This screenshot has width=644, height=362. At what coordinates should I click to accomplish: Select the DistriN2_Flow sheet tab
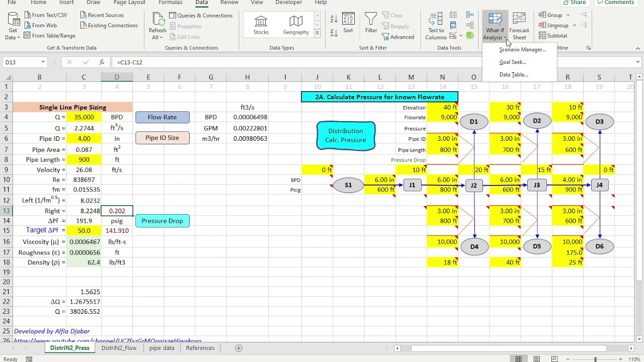pos(119,348)
